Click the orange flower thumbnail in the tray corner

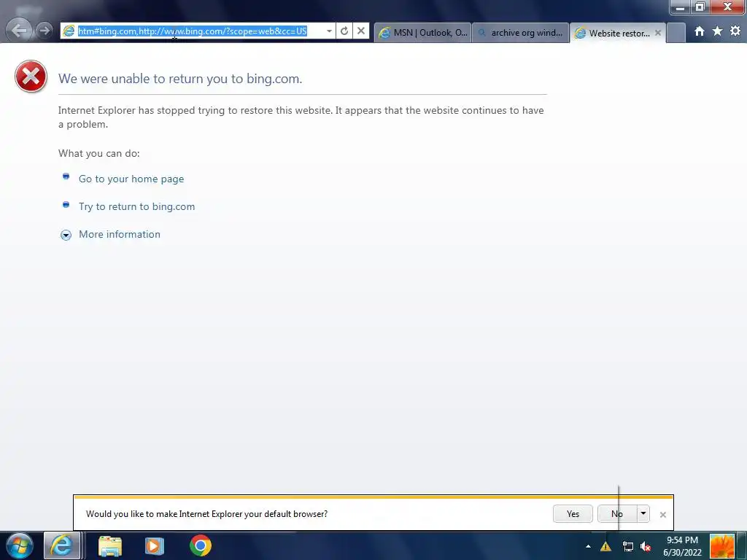pyautogui.click(x=722, y=546)
